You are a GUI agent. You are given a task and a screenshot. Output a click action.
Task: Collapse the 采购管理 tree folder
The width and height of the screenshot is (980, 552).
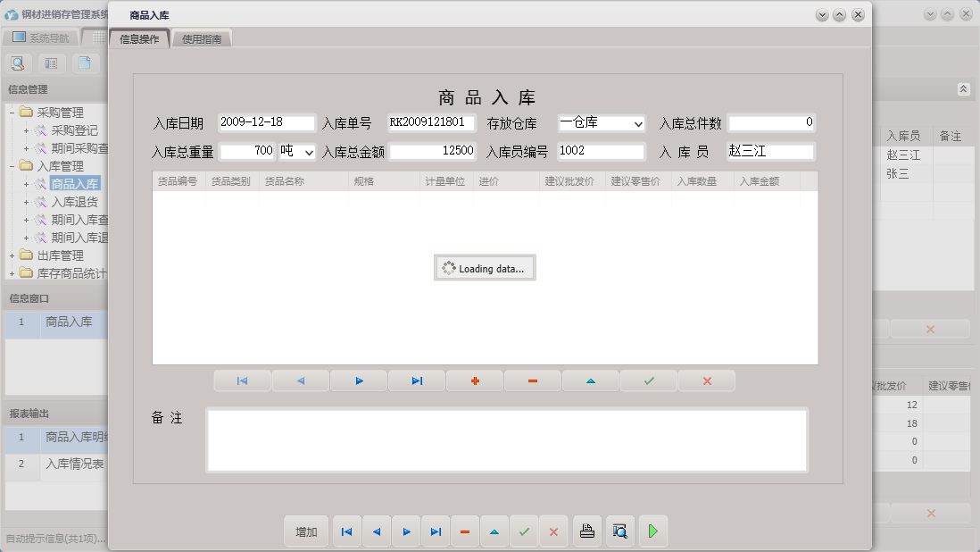(12, 113)
